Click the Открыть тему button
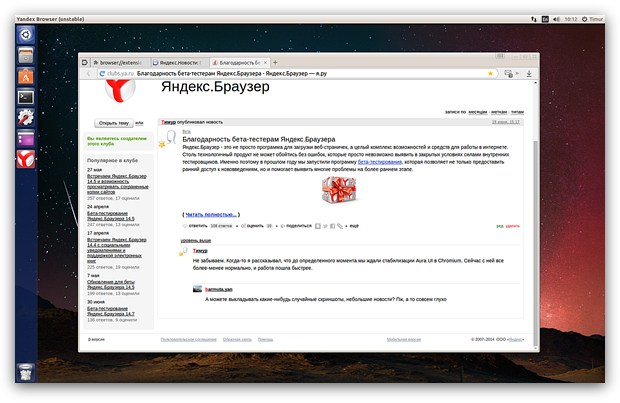This screenshot has height=403, width=620. 114,123
